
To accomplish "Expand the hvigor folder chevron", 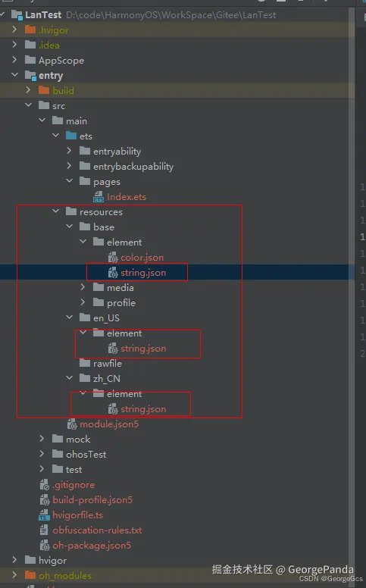I will tap(14, 559).
